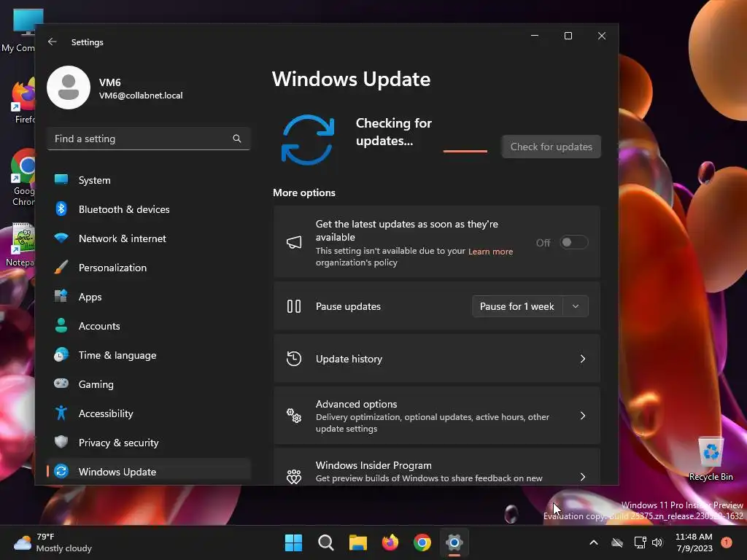Open the Recycle Bin on the desktop
This screenshot has height=560, width=747.
pyautogui.click(x=711, y=458)
